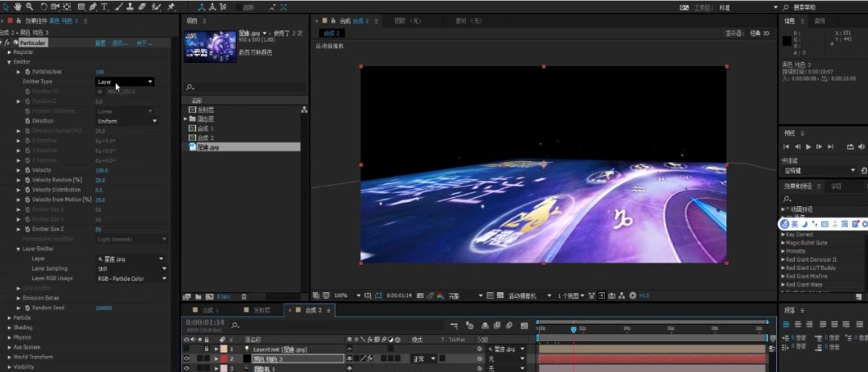
Task: Choose the View Axis mode icon
Action: click(x=223, y=6)
